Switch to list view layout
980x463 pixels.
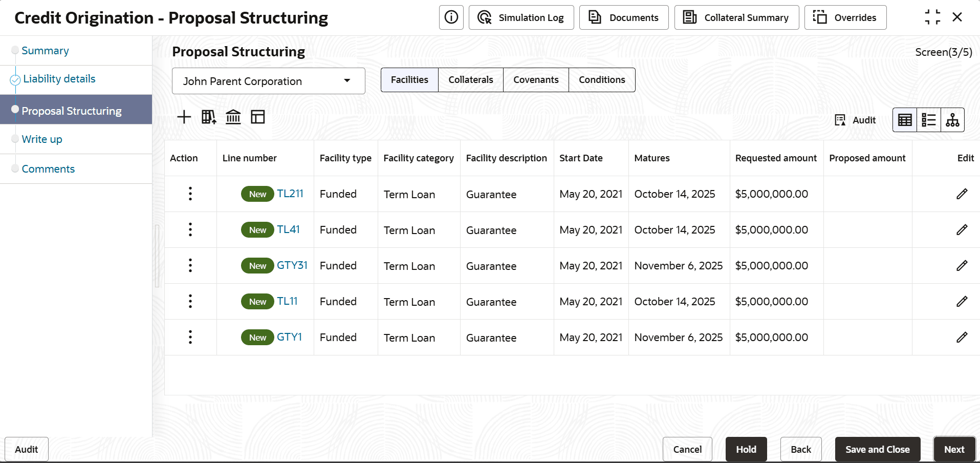pyautogui.click(x=929, y=120)
